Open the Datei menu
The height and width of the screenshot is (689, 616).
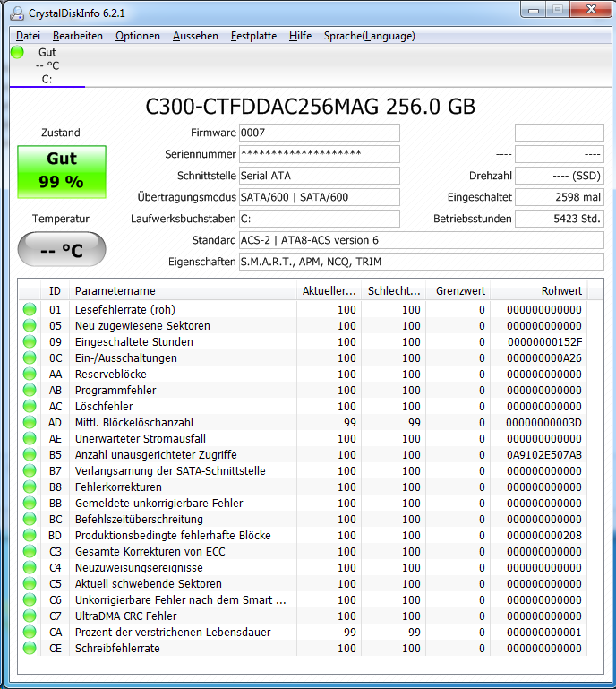click(28, 36)
